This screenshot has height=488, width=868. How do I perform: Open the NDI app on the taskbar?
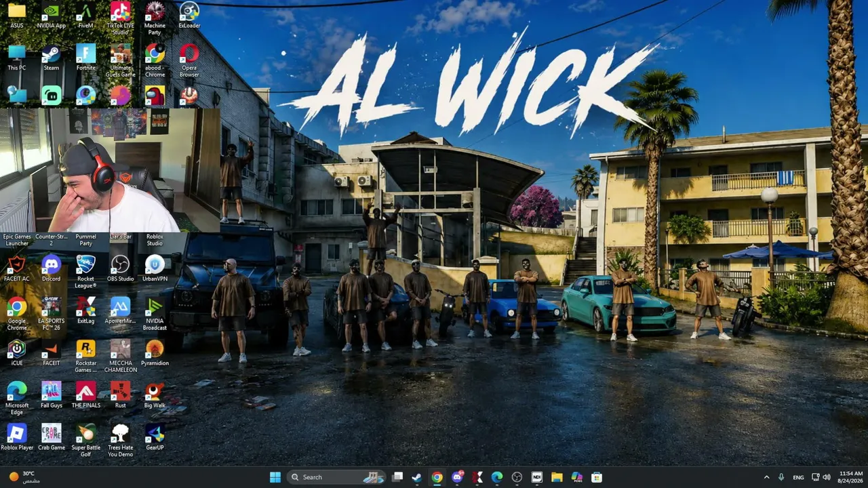(537, 477)
